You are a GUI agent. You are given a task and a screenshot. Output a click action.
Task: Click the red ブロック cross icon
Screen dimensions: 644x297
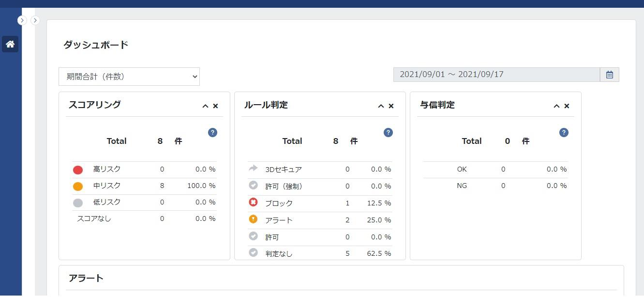pyautogui.click(x=253, y=202)
